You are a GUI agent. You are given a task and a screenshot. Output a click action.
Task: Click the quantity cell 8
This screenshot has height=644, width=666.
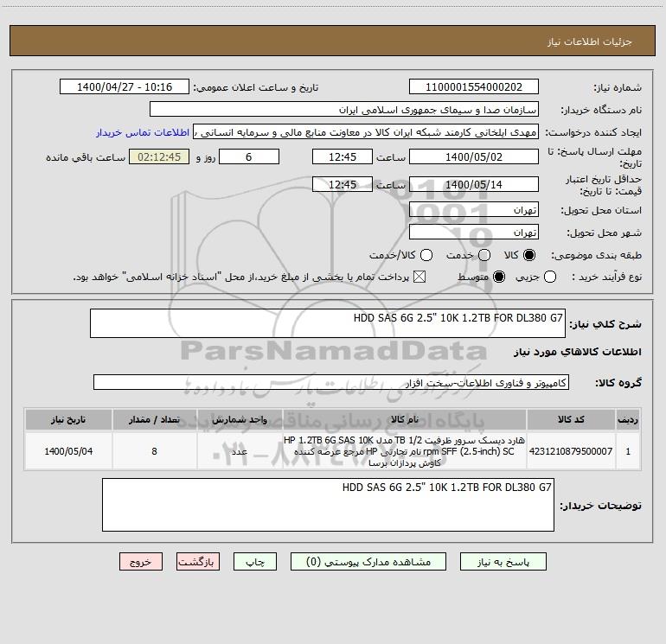coord(154,451)
